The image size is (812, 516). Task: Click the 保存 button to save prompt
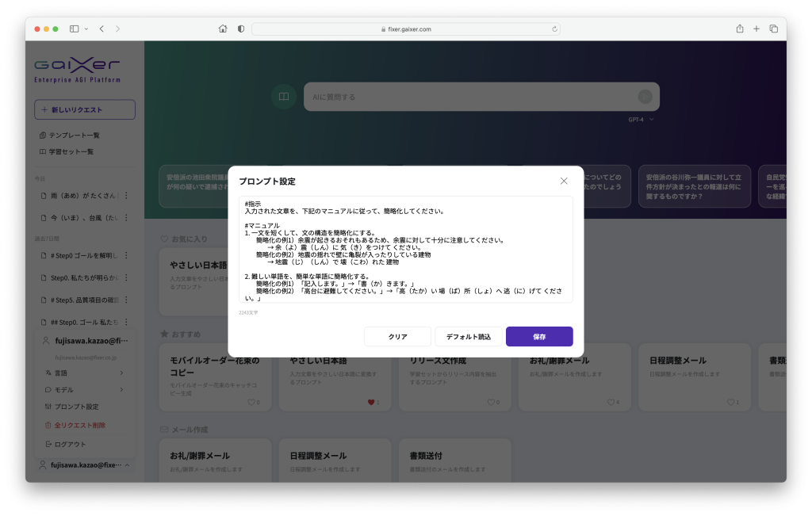coord(539,337)
